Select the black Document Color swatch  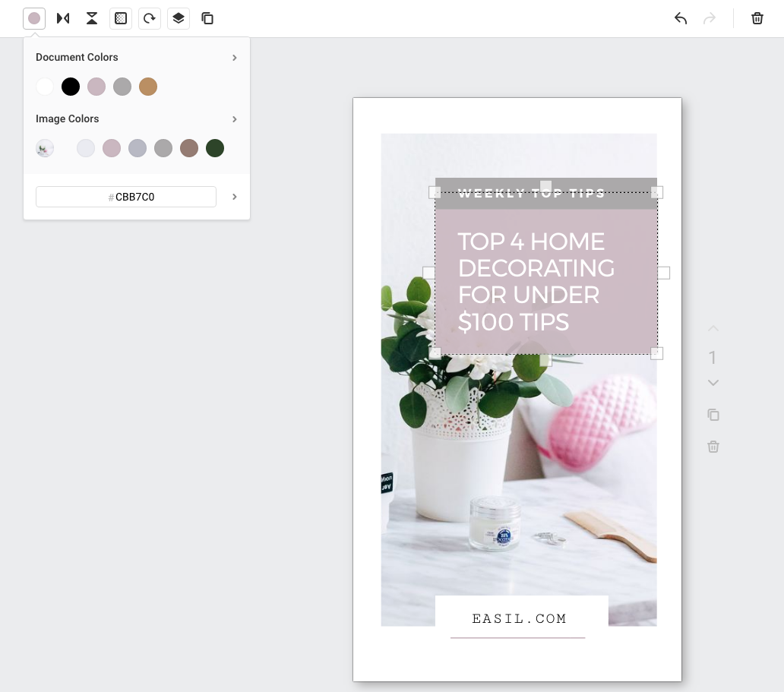point(71,87)
